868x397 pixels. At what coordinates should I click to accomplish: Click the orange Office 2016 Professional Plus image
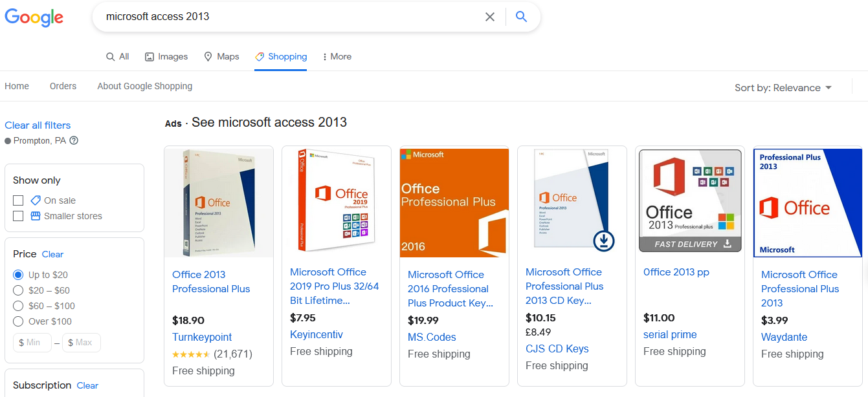click(454, 203)
